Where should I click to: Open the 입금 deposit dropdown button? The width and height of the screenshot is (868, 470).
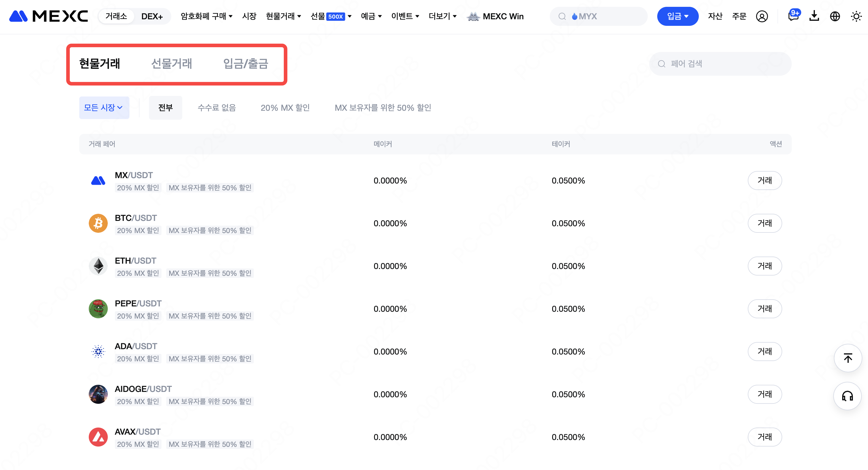[x=678, y=16]
